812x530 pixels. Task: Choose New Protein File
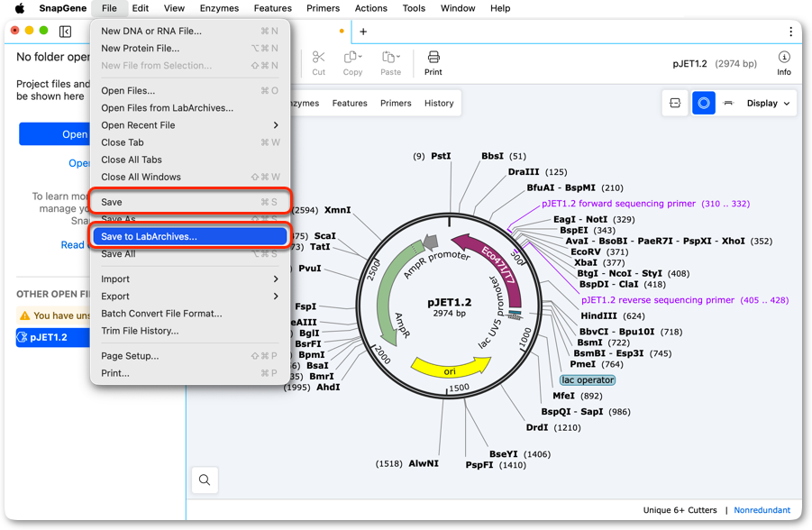189,48
